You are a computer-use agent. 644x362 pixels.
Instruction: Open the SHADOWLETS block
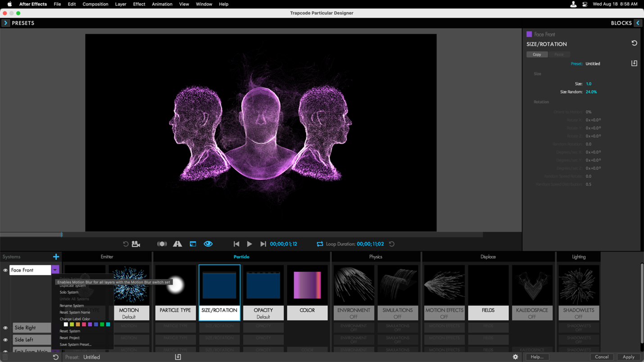click(579, 293)
